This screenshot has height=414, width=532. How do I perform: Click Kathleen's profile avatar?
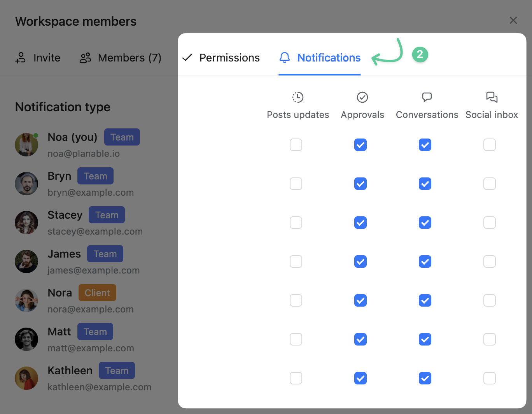pyautogui.click(x=26, y=378)
